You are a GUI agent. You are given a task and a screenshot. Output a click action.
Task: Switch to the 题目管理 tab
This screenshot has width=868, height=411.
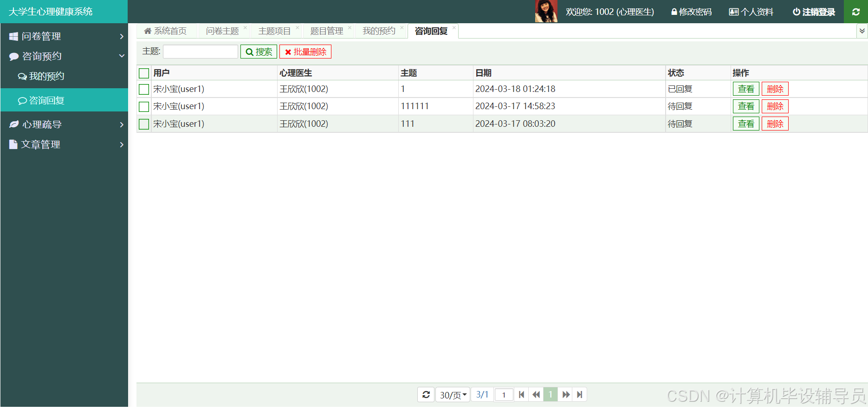(327, 31)
